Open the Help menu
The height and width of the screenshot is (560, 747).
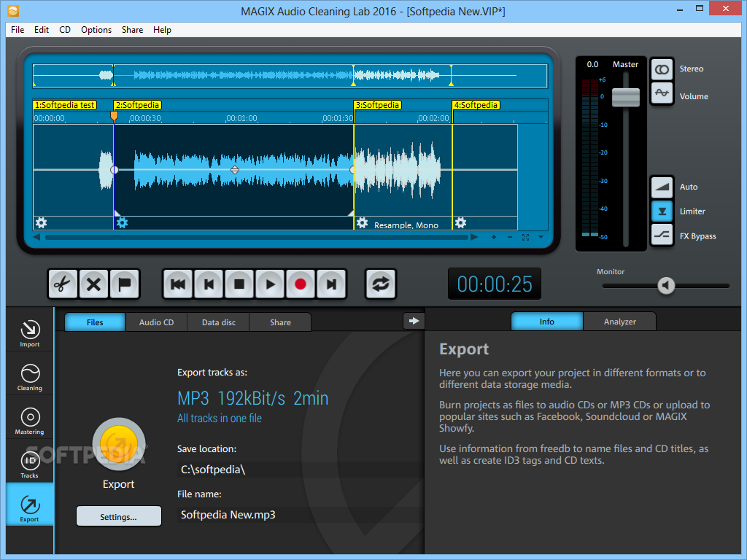(x=162, y=29)
